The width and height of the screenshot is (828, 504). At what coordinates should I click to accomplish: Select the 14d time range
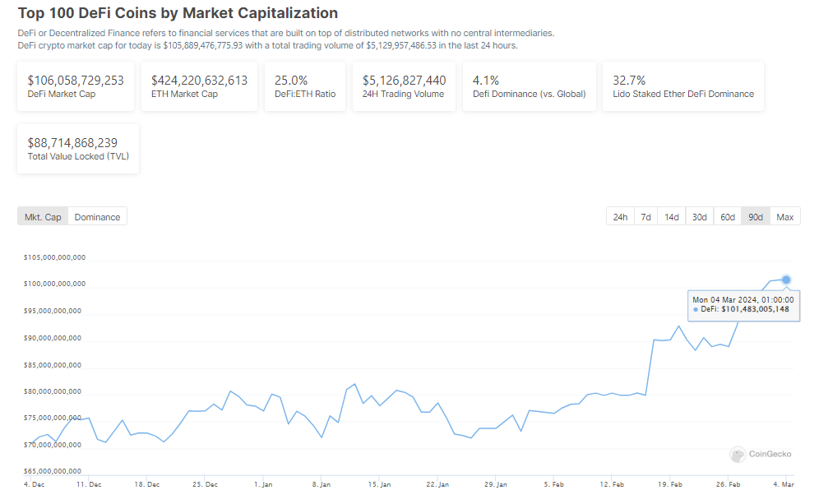(672, 217)
